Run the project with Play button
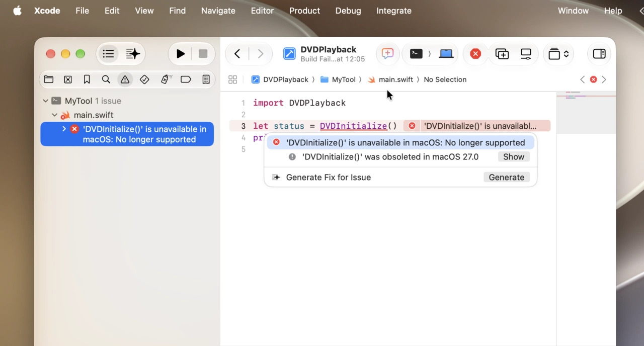Screen dimensions: 644x346 point(181,54)
